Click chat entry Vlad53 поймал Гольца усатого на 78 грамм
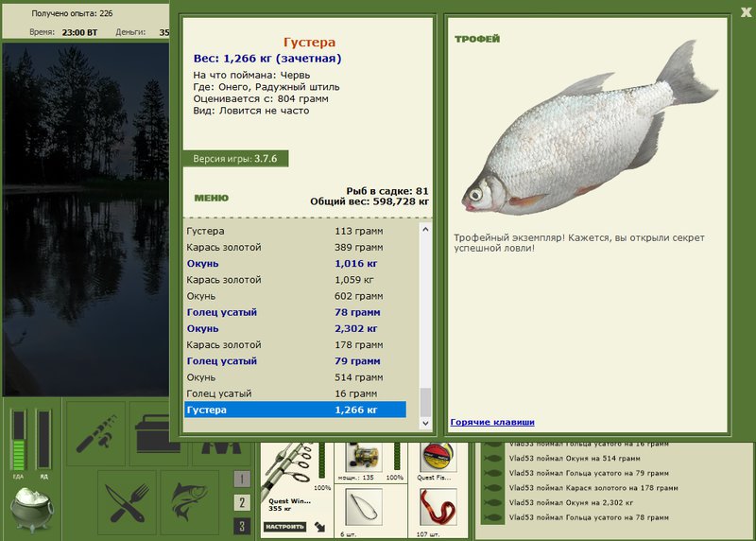Image resolution: width=756 pixels, height=541 pixels. (x=589, y=517)
